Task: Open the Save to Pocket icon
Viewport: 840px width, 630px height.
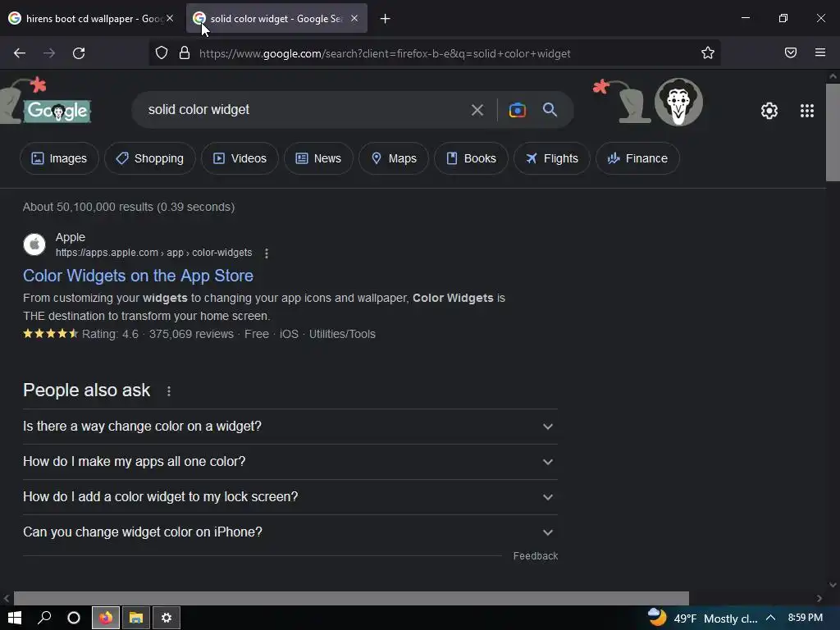Action: click(x=790, y=52)
